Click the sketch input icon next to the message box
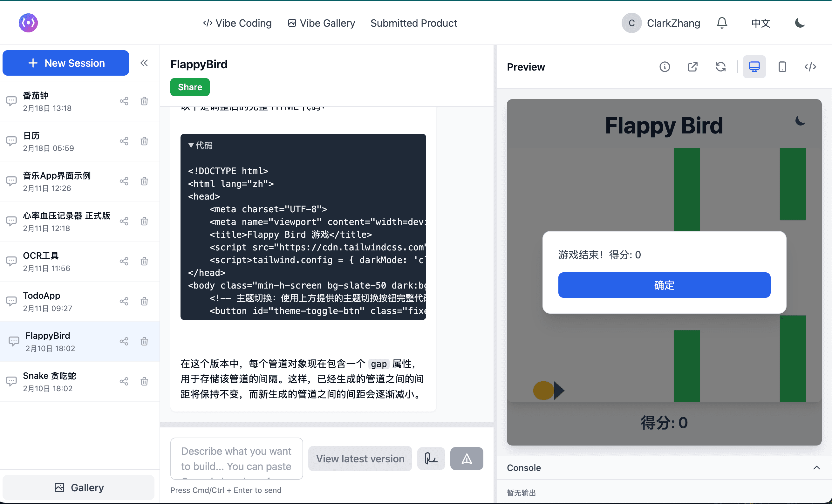 tap(431, 459)
